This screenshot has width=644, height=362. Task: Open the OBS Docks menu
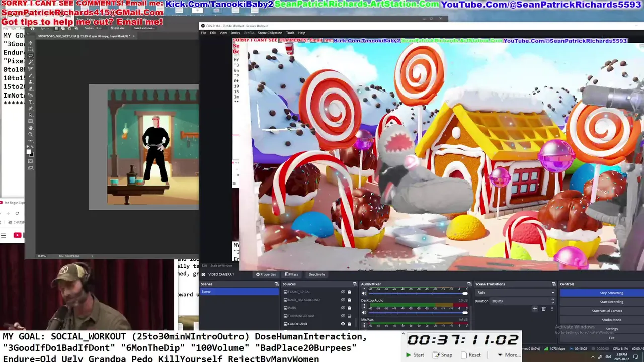[x=235, y=33]
